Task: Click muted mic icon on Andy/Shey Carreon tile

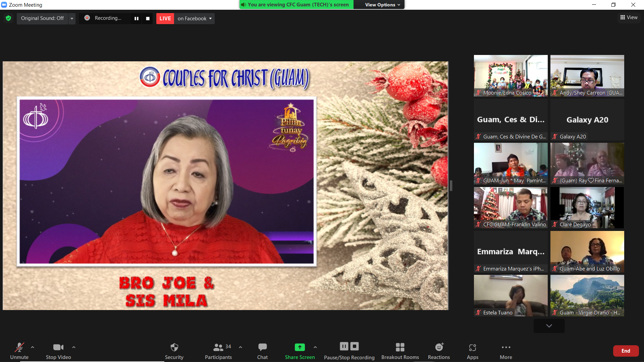Action: click(x=555, y=93)
